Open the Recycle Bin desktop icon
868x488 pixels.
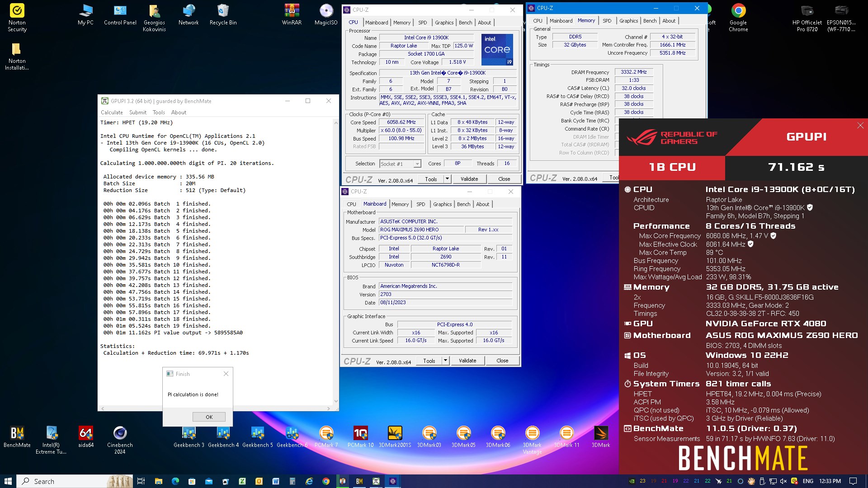tap(223, 15)
